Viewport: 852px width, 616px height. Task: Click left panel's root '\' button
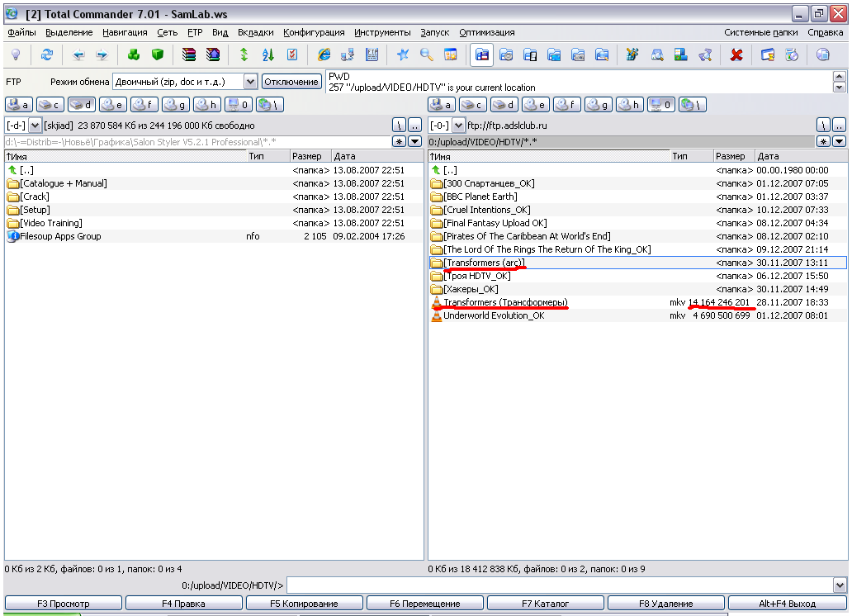400,126
